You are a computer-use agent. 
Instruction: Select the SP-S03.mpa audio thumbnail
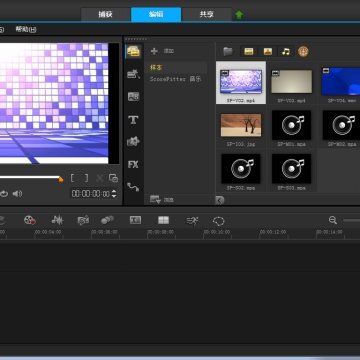(x=292, y=169)
